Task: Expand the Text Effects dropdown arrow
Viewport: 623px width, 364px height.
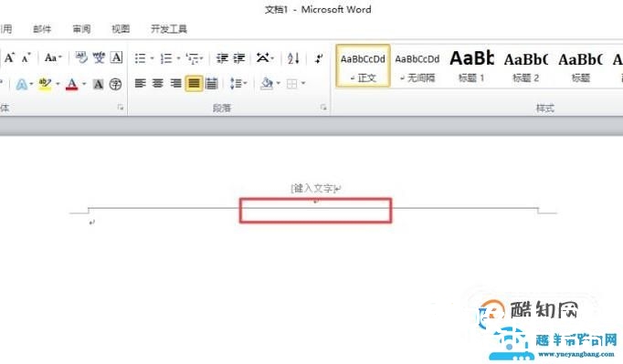Action: click(x=31, y=84)
